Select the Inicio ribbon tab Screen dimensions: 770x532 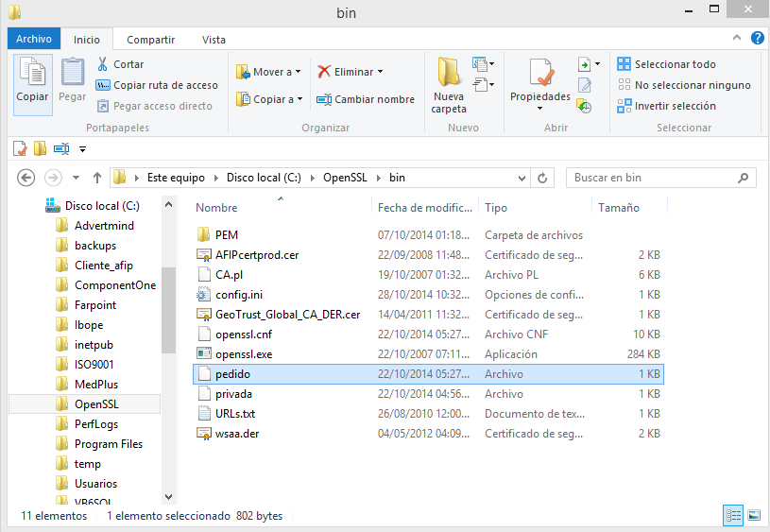[86, 40]
